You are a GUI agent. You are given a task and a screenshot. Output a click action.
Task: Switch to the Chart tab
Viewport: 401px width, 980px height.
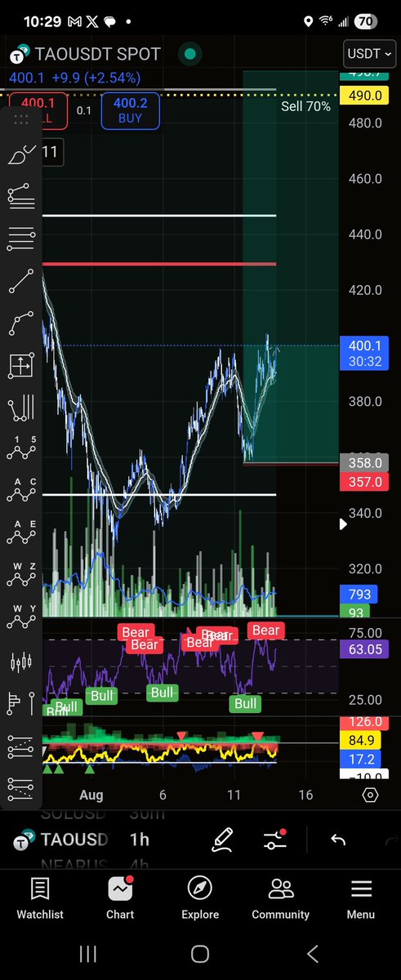click(x=120, y=898)
